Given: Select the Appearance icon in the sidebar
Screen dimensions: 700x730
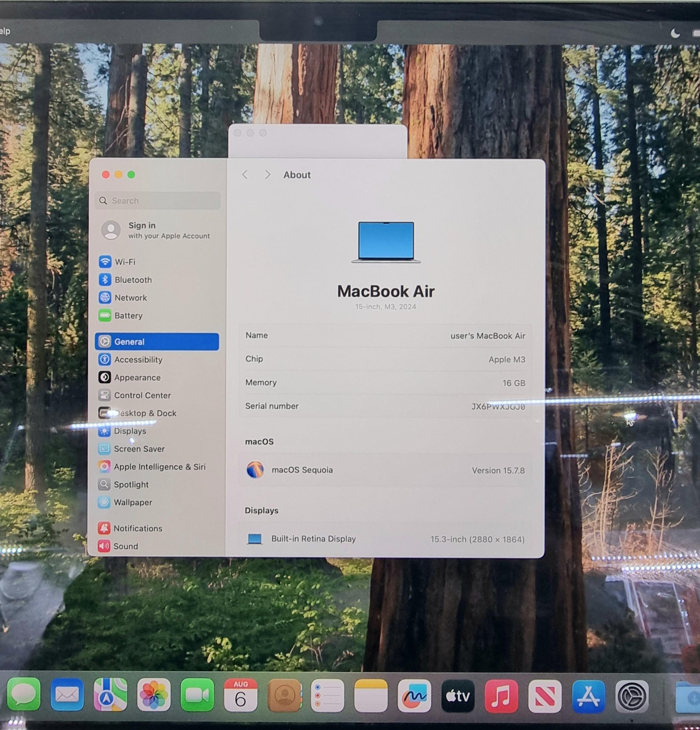Looking at the screenshot, I should (x=105, y=377).
